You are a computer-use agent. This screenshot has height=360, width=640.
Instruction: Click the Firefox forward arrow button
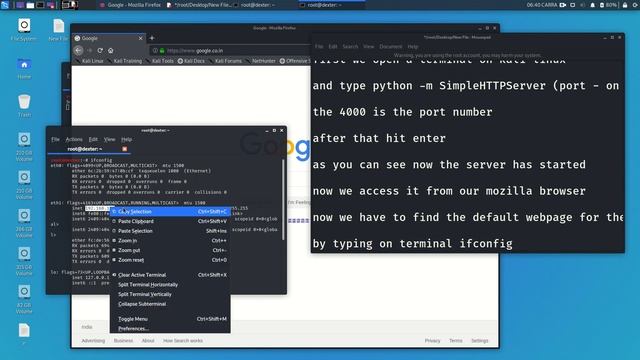click(x=90, y=51)
